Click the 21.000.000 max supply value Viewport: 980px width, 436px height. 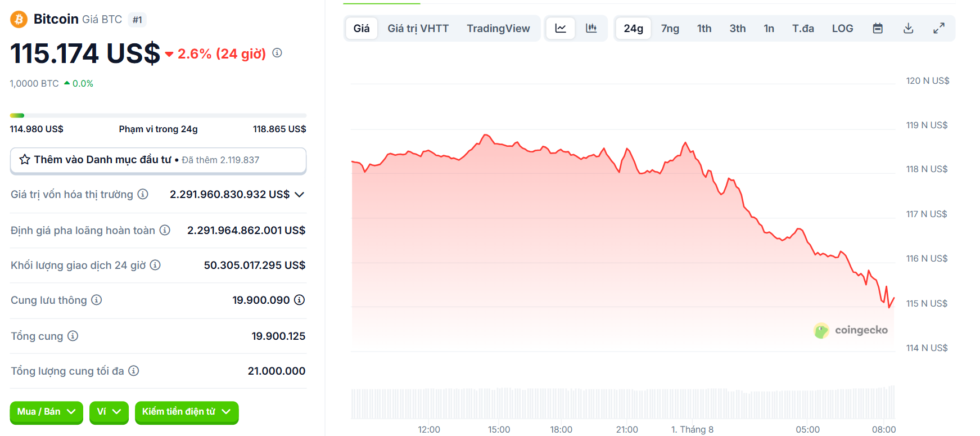point(277,371)
